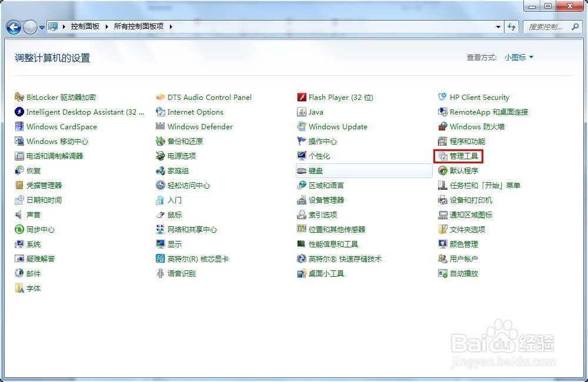
Task: Click the 电话和调制解调器 icon
Action: 19,156
